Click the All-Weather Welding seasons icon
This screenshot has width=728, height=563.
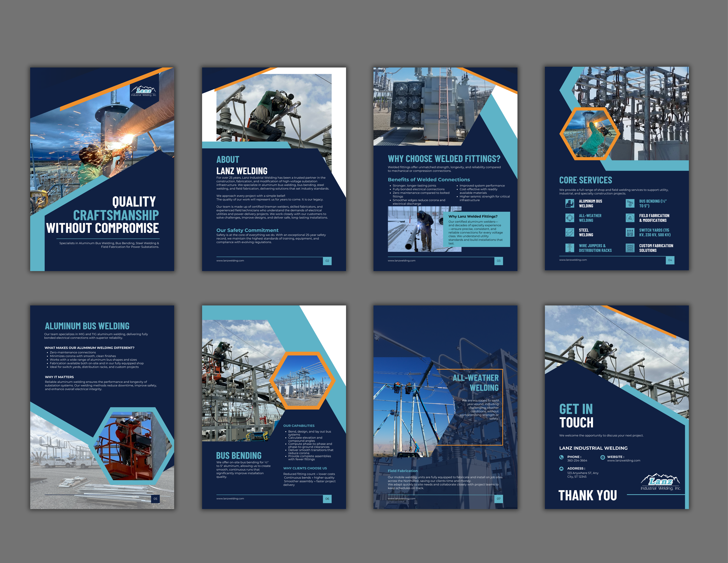point(570,218)
